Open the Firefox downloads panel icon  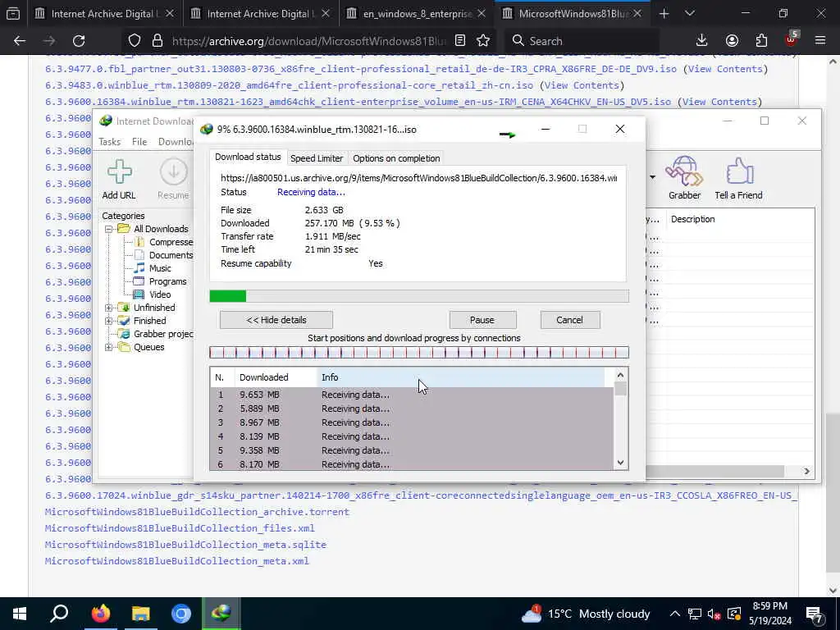[x=702, y=41]
